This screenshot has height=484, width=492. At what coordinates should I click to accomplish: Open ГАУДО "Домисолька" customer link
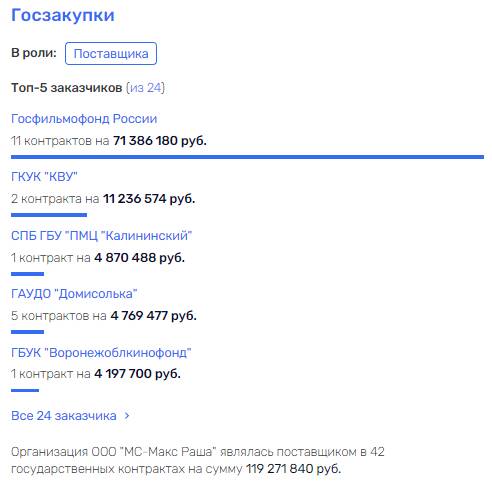point(74,294)
